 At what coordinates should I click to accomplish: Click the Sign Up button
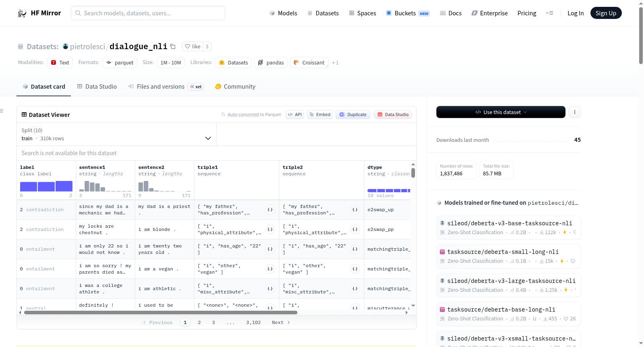coord(606,13)
